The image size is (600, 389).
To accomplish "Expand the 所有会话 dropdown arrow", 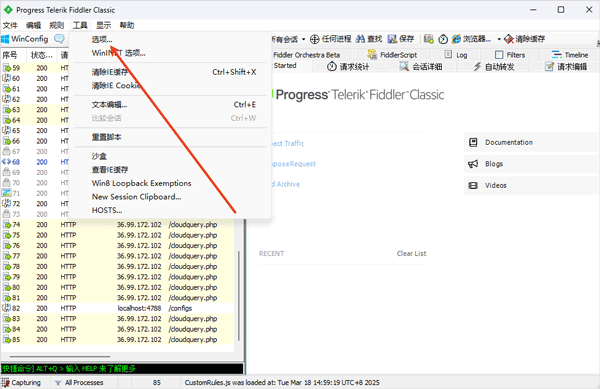I will point(303,39).
